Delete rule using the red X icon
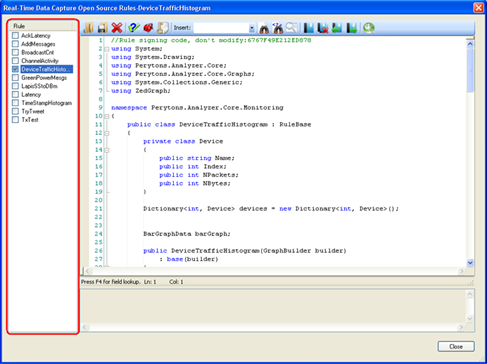 pyautogui.click(x=117, y=28)
